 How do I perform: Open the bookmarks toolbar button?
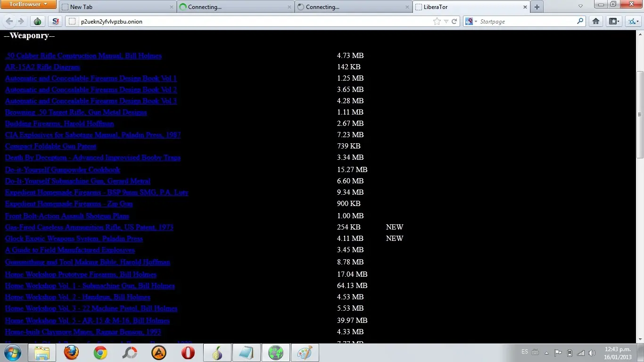(613, 21)
